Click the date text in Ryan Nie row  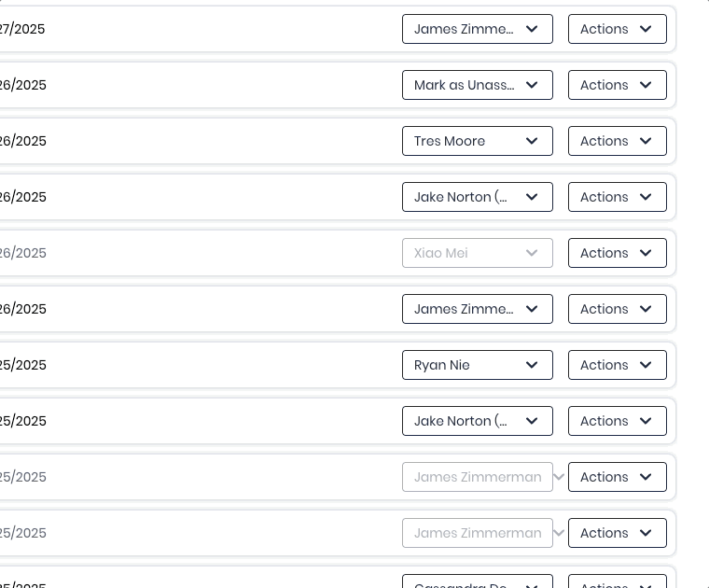[22, 365]
